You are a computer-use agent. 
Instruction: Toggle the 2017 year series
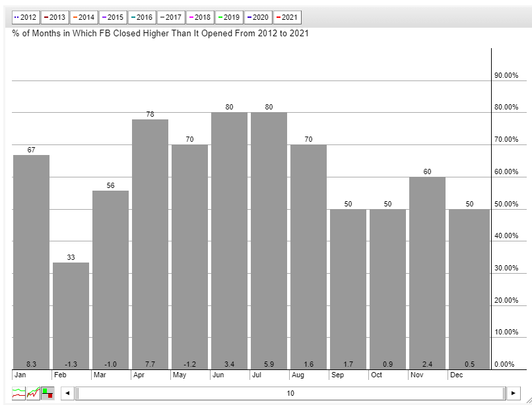click(171, 17)
